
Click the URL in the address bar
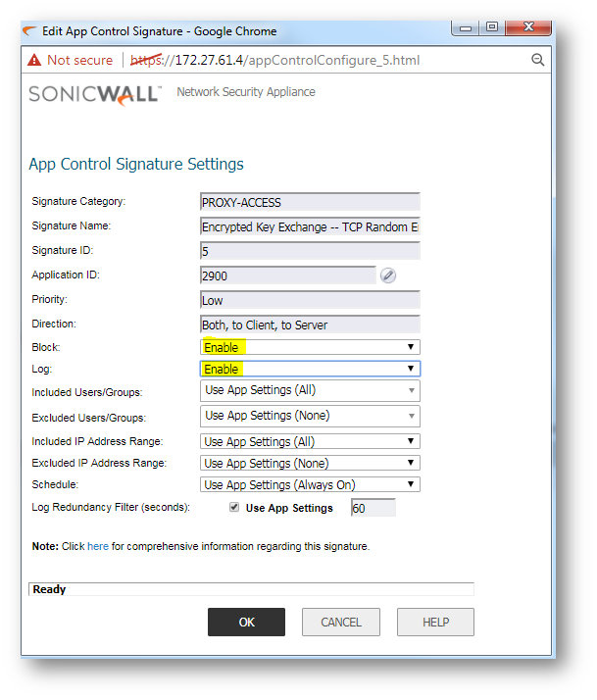click(x=275, y=60)
